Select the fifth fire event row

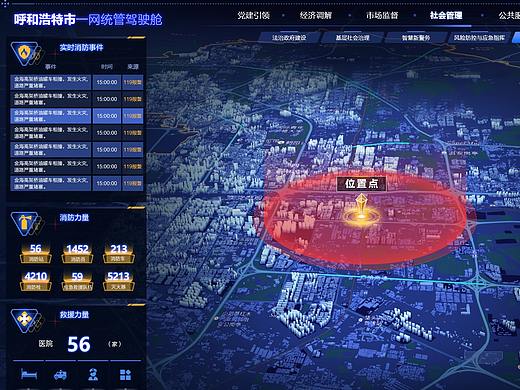tap(77, 150)
